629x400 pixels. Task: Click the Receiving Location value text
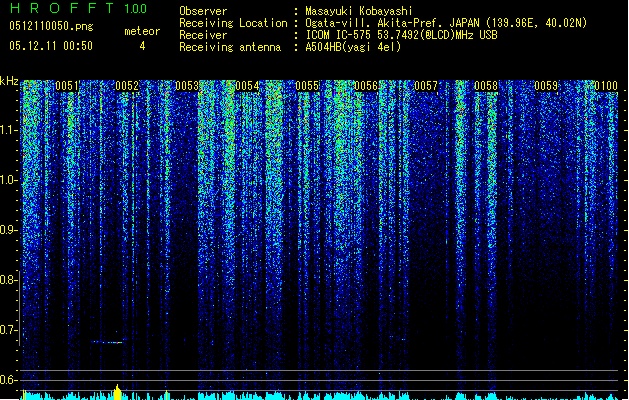[446, 23]
